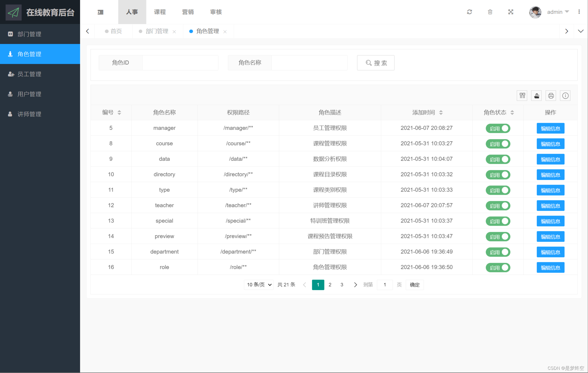The image size is (588, 373).
Task: Click the grid/layout icon in table toolbar
Action: pyautogui.click(x=522, y=95)
